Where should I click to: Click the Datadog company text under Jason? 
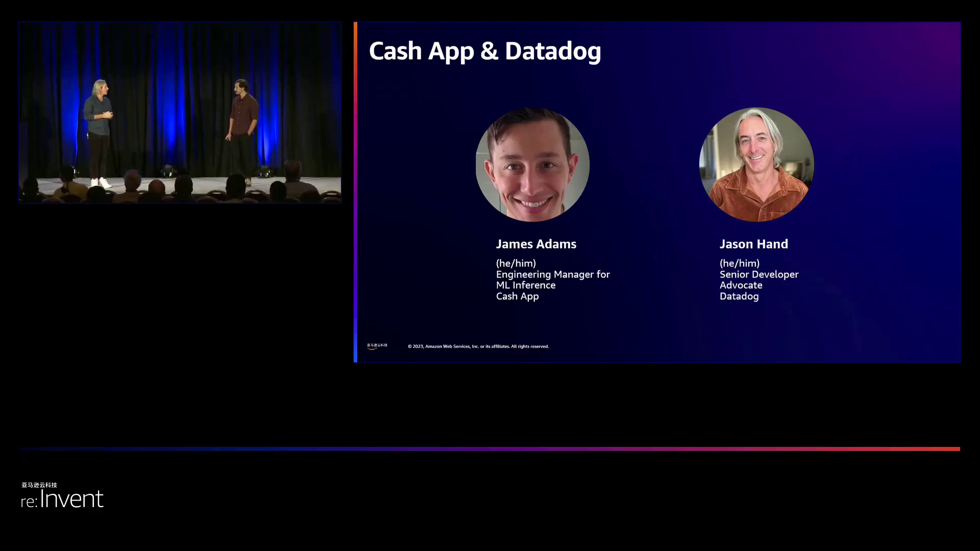click(x=739, y=296)
